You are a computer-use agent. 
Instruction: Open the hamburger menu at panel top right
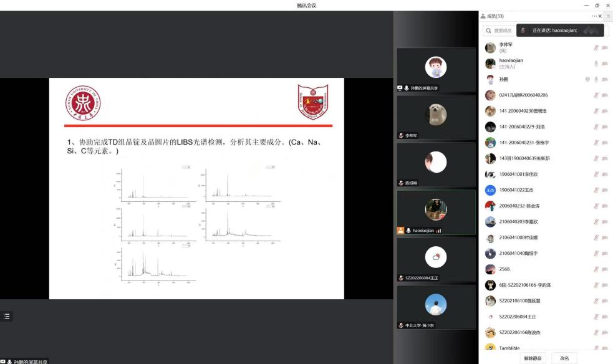click(x=608, y=16)
